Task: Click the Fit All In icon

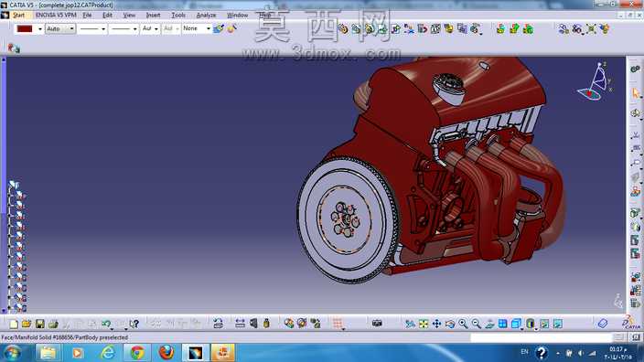Action: (x=423, y=324)
